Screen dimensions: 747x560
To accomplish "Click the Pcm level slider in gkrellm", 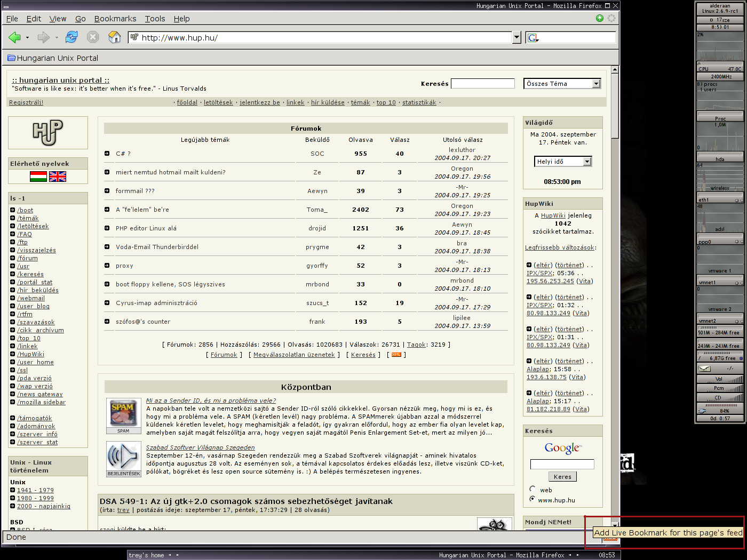I will 720,388.
